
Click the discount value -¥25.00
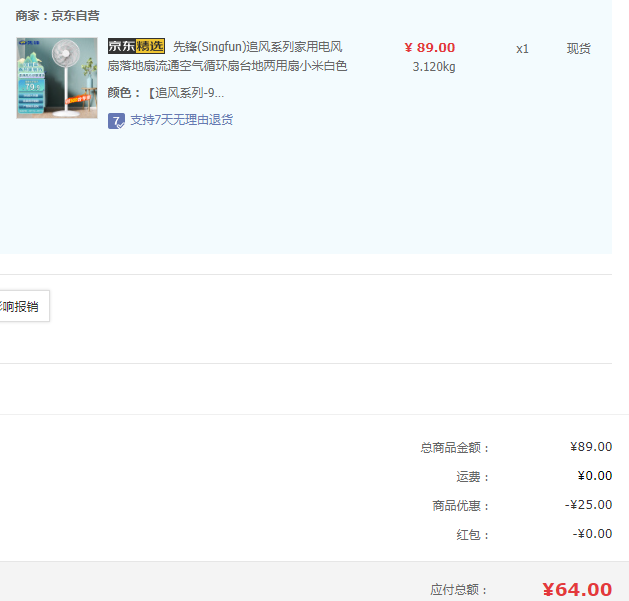click(588, 505)
